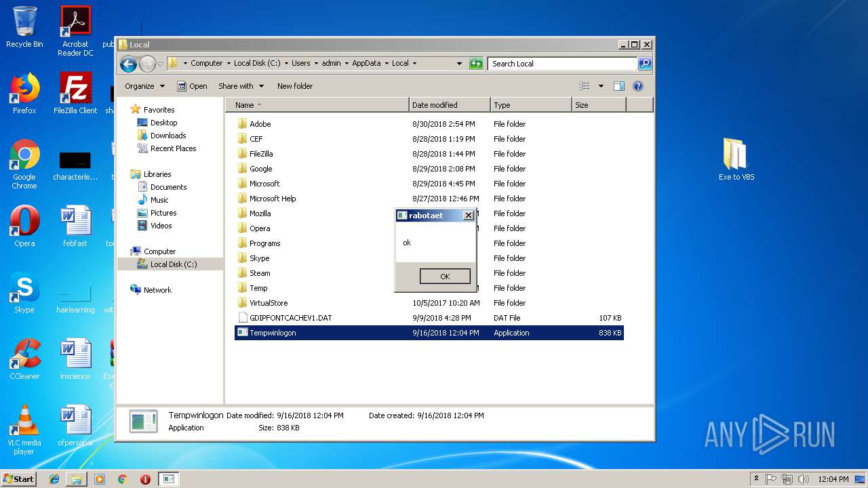Click the Forward navigation arrow in Explorer
This screenshot has width=868, height=488.
(147, 64)
